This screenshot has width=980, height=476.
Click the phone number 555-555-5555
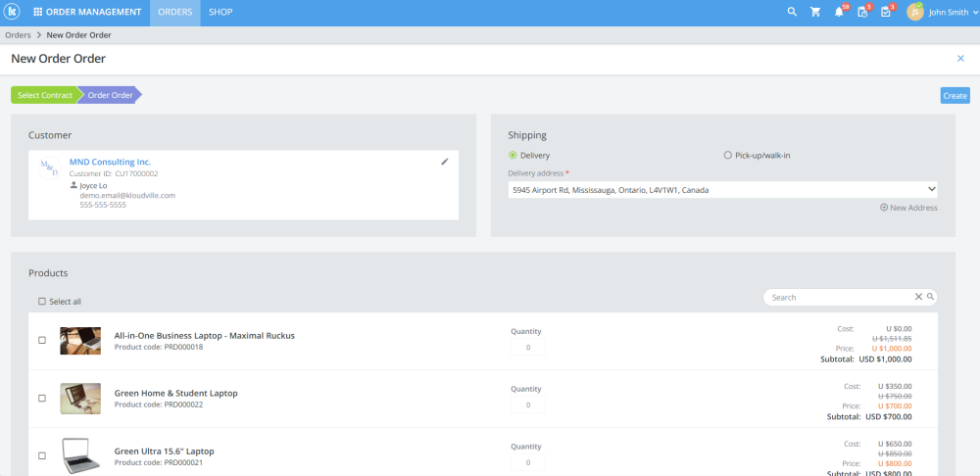coord(103,205)
